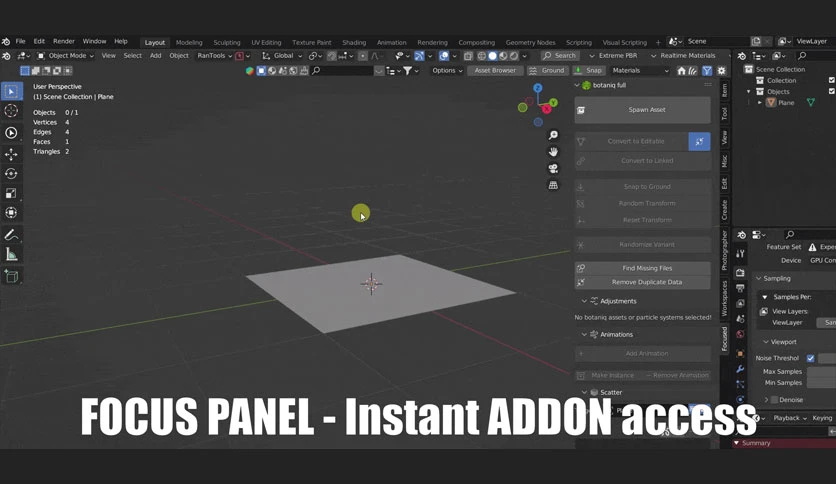Select the Rotate tool
This screenshot has width=836, height=484.
tap(11, 174)
